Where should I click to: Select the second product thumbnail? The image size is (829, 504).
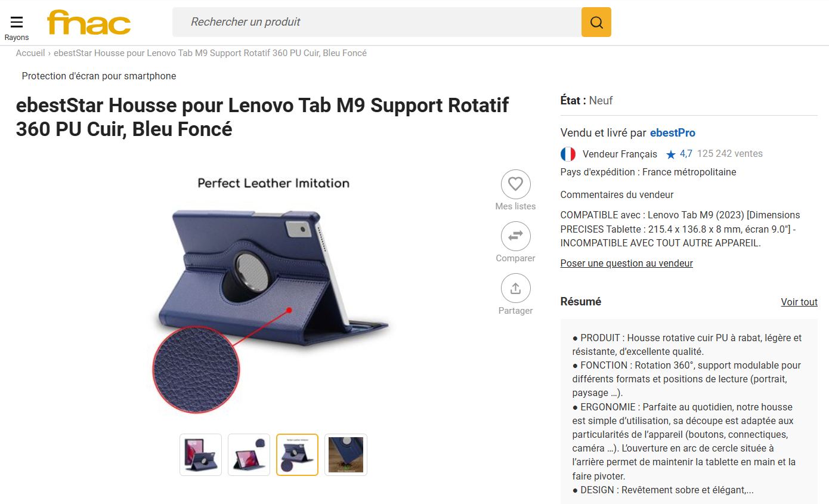[249, 454]
